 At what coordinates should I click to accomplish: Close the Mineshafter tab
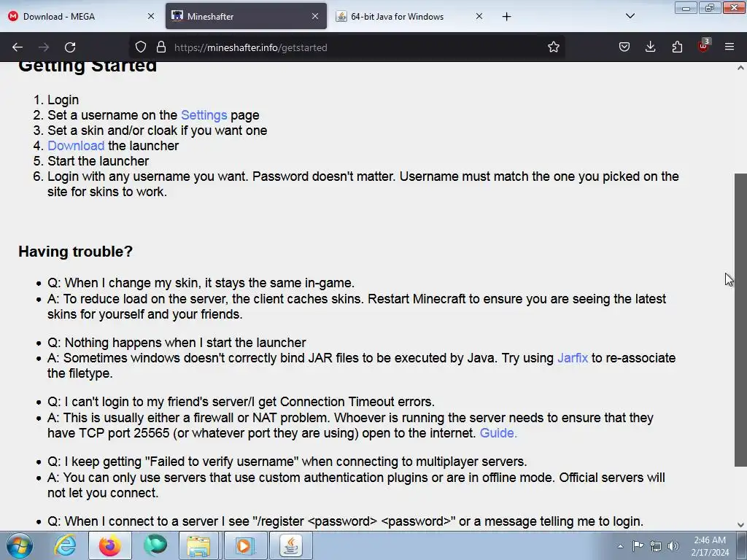point(315,16)
